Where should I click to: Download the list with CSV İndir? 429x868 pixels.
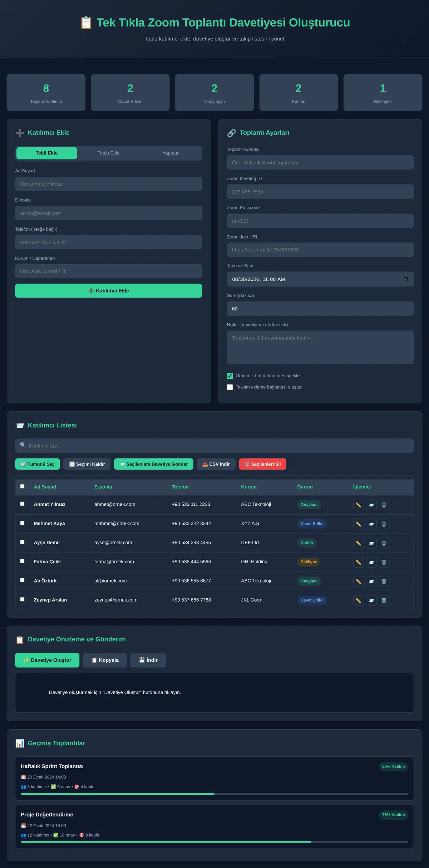tap(216, 464)
